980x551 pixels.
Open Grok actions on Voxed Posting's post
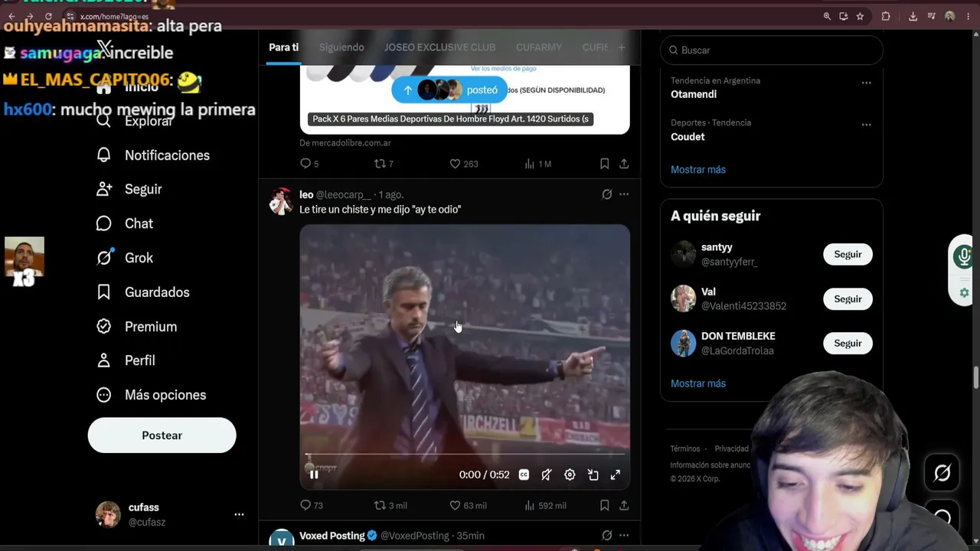click(607, 536)
